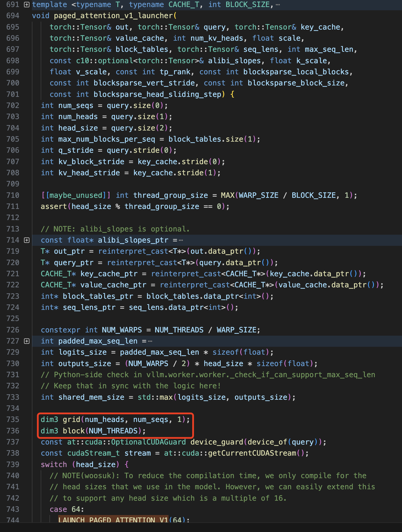Click kv_head_stride on line 708
The image size is (402, 532).
tap(89, 173)
